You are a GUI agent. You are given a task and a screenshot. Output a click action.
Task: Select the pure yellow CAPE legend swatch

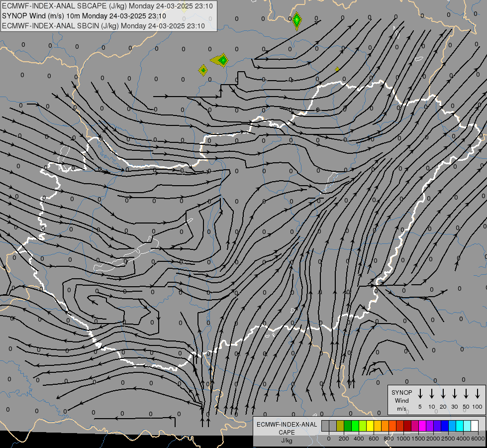[370, 426]
